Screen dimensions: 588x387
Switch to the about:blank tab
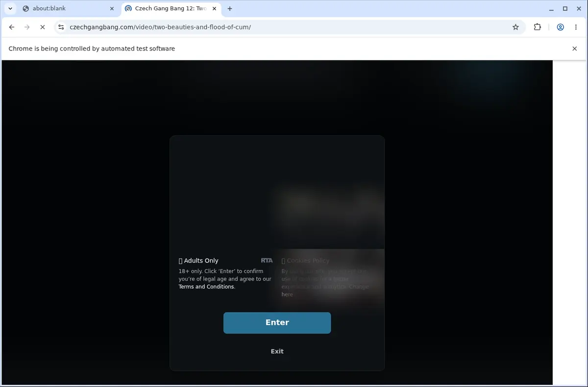(x=69, y=9)
